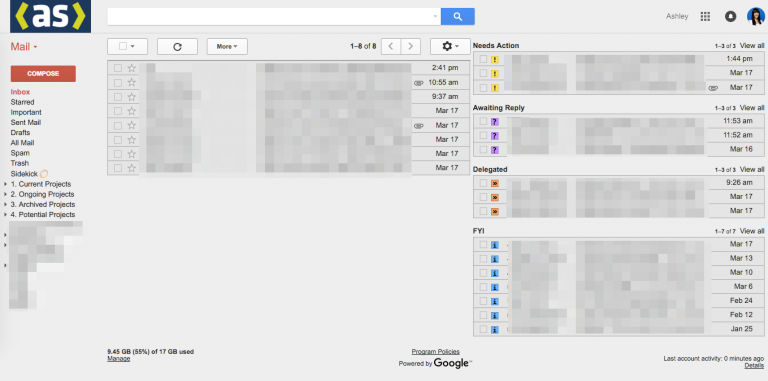Screen dimensions: 768x381
Task: View all Awaiting Reply emails
Action: 752,108
